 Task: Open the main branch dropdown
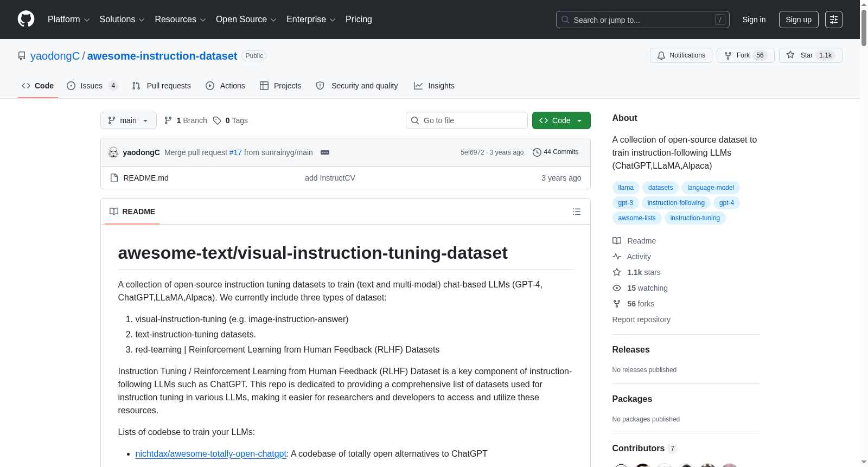[x=129, y=120]
